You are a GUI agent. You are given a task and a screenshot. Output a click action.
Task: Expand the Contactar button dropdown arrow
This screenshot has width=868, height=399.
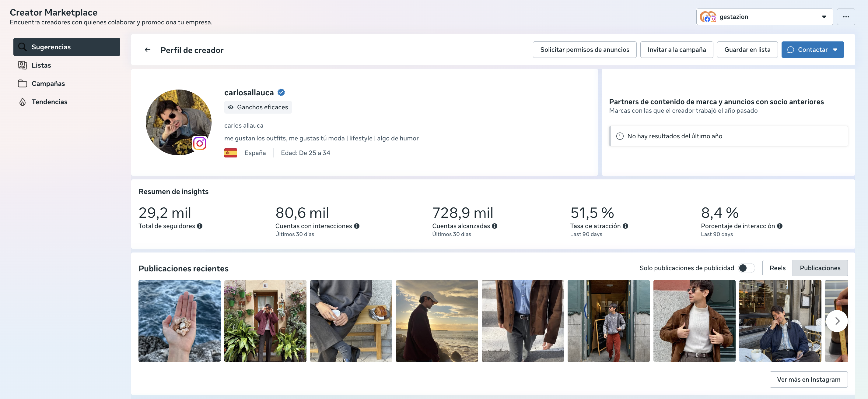click(x=835, y=50)
